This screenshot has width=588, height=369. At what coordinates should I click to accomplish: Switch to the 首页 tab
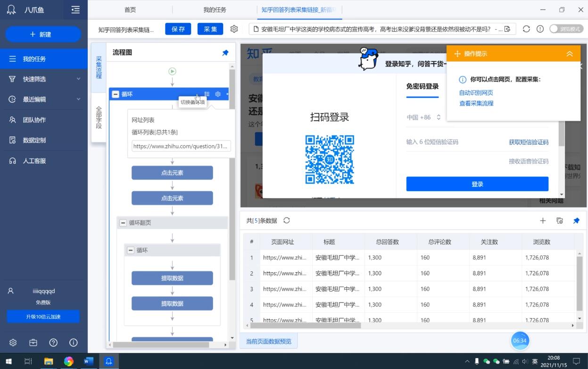130,10
